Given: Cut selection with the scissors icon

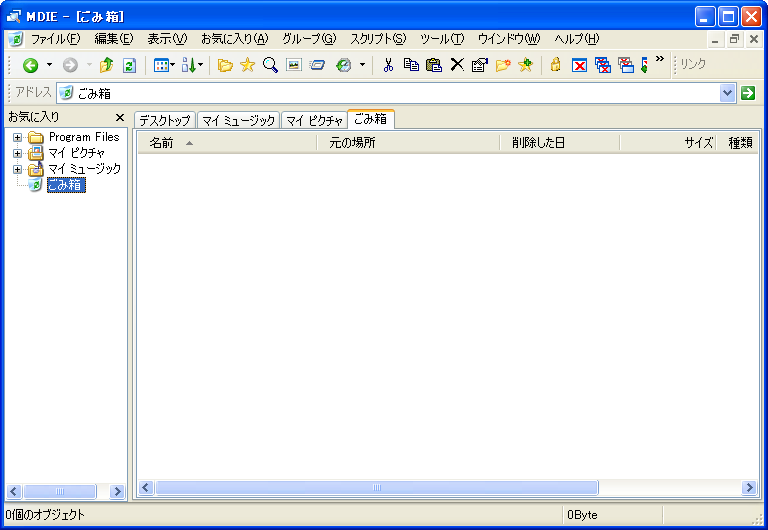Looking at the screenshot, I should pos(388,65).
